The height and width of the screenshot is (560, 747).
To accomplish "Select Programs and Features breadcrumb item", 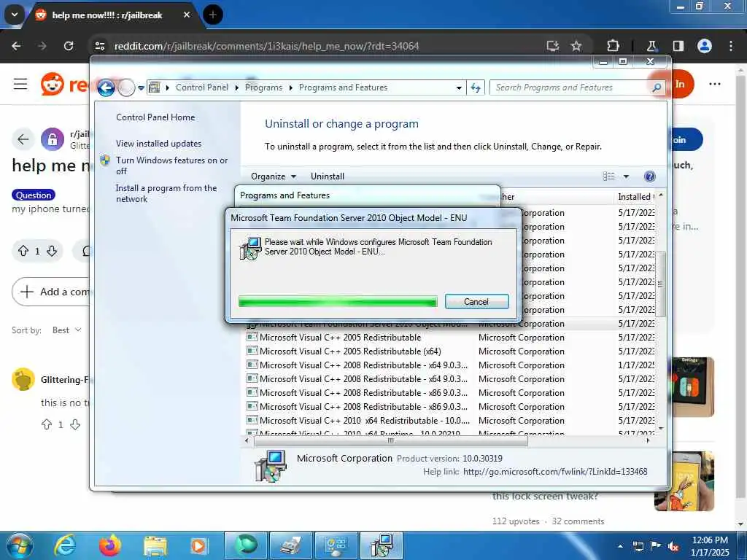I will [343, 87].
